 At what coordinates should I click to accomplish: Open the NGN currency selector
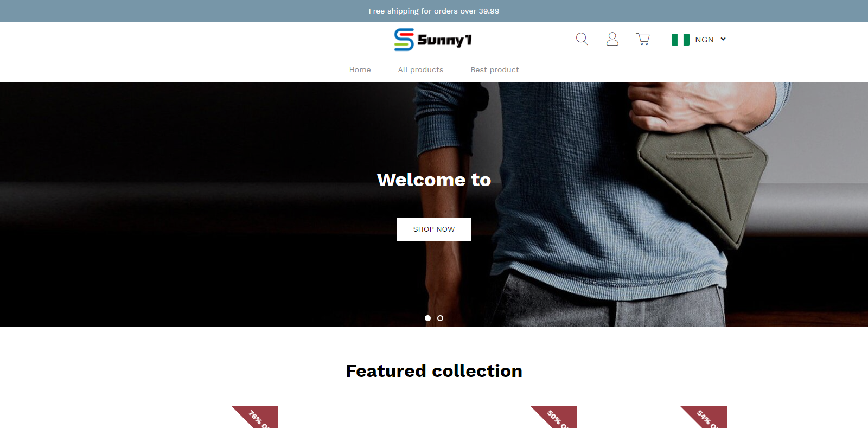(x=699, y=40)
